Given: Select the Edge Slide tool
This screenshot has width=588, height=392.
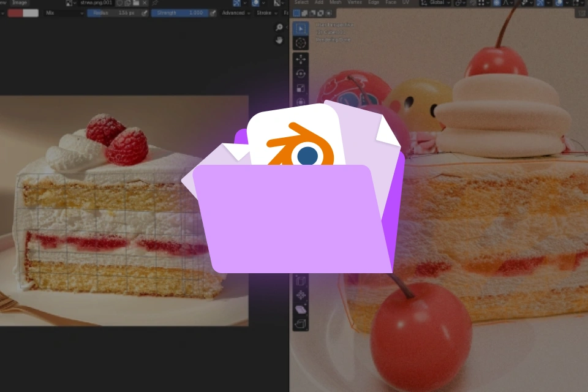Looking at the screenshot, I should coord(300,281).
